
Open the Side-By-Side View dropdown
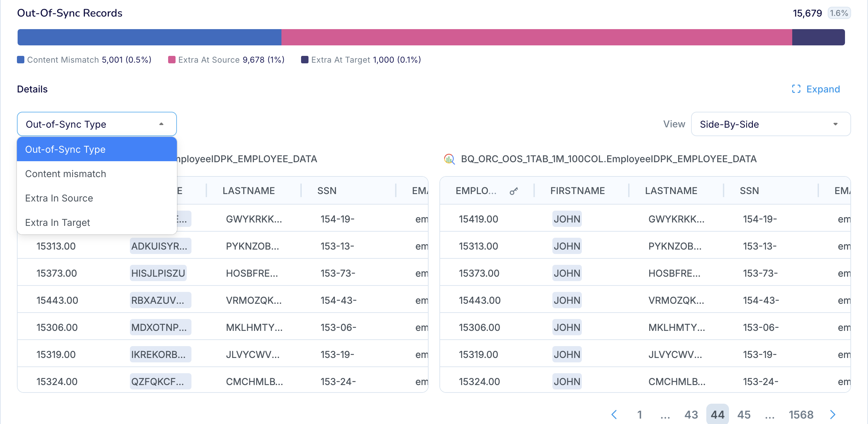(x=771, y=124)
